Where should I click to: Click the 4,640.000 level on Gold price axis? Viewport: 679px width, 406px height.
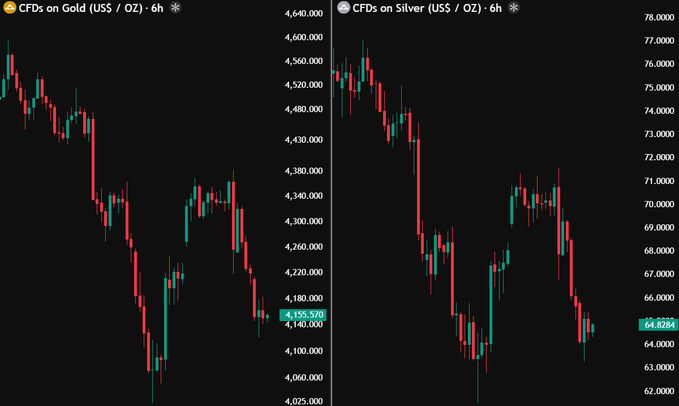[304, 13]
